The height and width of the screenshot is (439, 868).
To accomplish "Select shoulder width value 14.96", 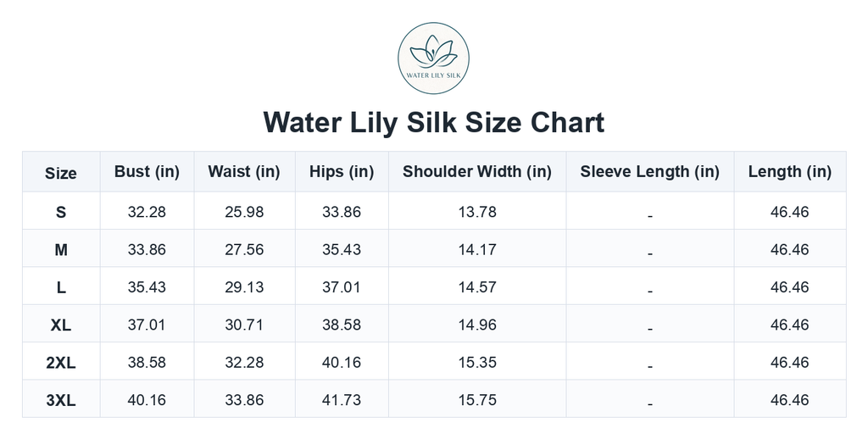I will (x=477, y=325).
